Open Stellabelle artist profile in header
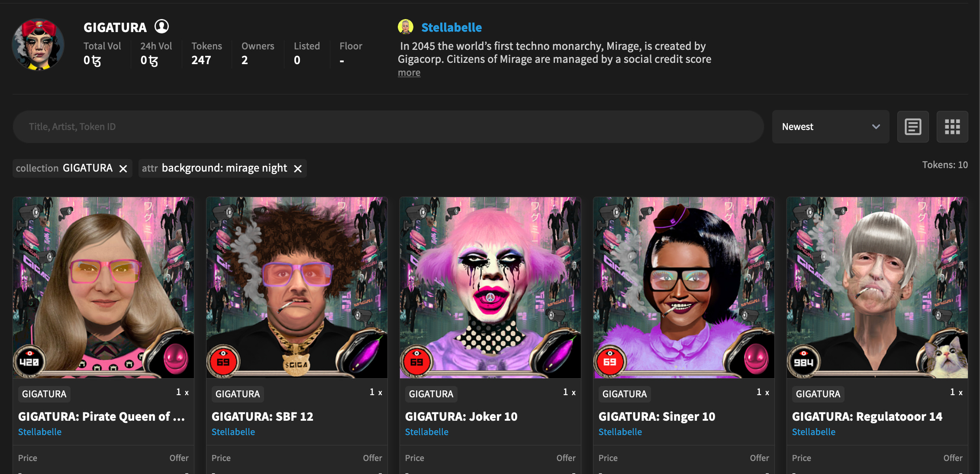 451,27
